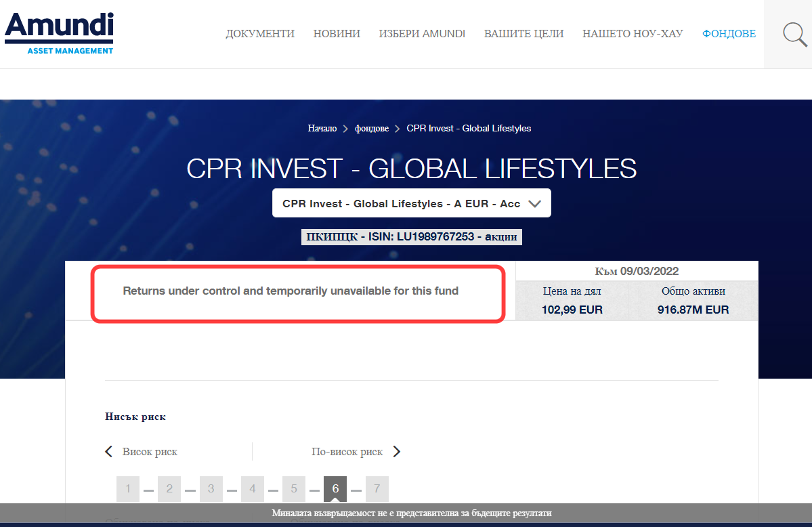The width and height of the screenshot is (812, 527).
Task: Open the НОВИНИ menu item
Action: 337,34
